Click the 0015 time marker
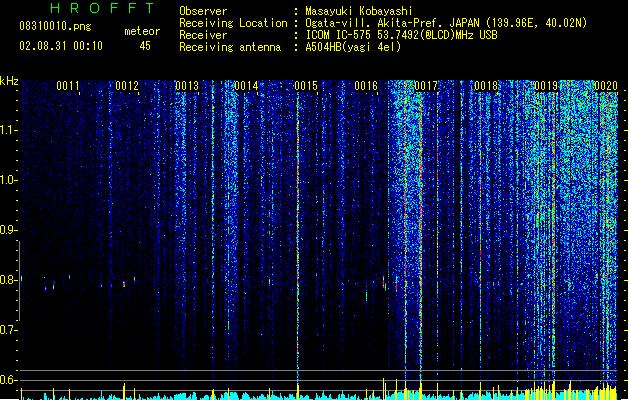 306,86
